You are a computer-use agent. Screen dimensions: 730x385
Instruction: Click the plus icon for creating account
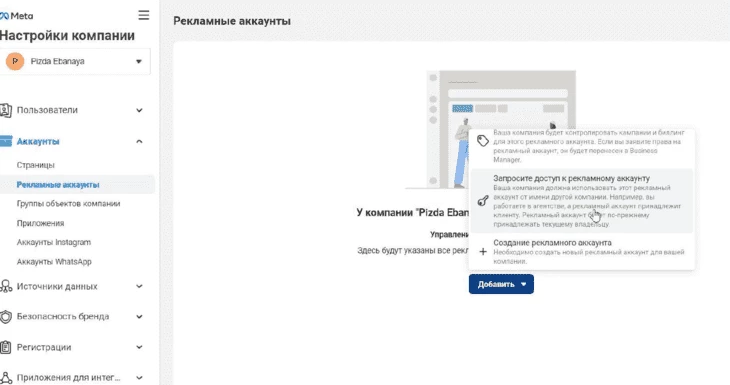[x=483, y=252]
